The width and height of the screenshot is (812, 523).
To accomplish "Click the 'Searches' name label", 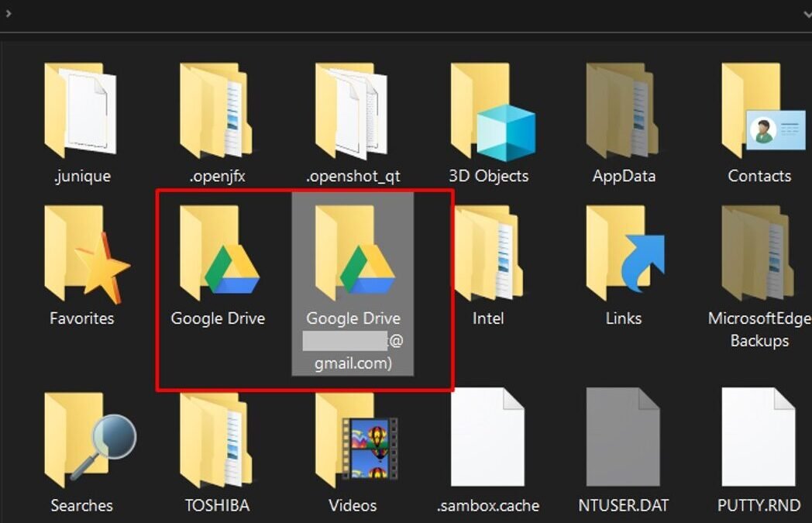I will [x=82, y=505].
